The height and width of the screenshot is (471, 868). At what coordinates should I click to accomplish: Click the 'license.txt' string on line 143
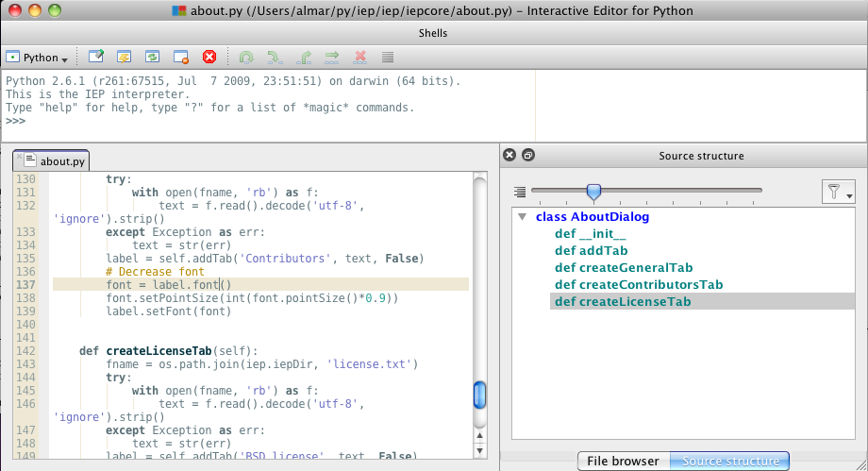coord(369,364)
